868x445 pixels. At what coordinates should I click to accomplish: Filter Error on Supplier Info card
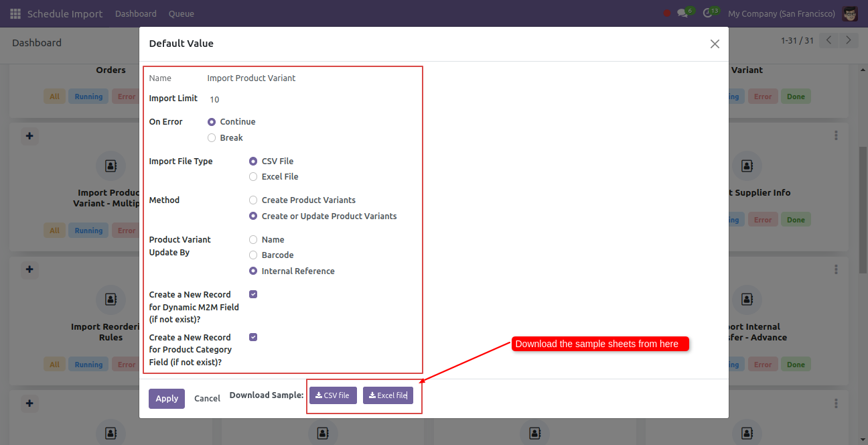(x=763, y=220)
